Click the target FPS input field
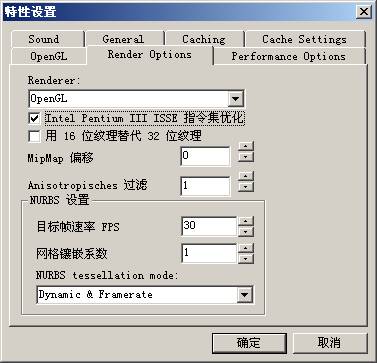This screenshot has height=363, width=377. point(209,226)
